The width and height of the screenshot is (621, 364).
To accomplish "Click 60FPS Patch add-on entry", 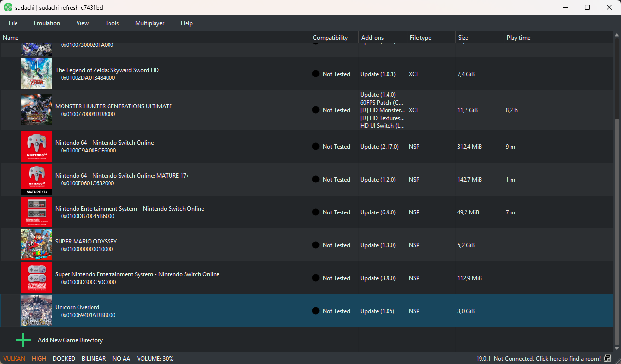I will pyautogui.click(x=382, y=103).
